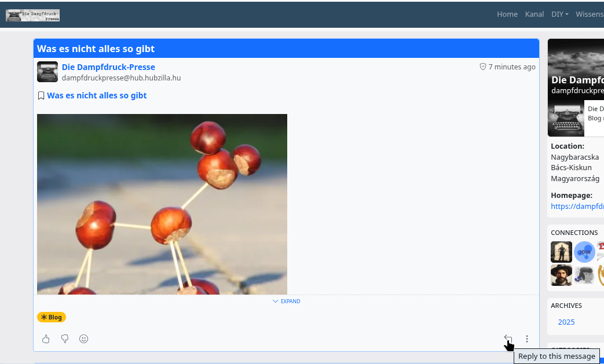Click the thumbs-down dislike icon
Screen dimensions: 604x364
click(65, 339)
